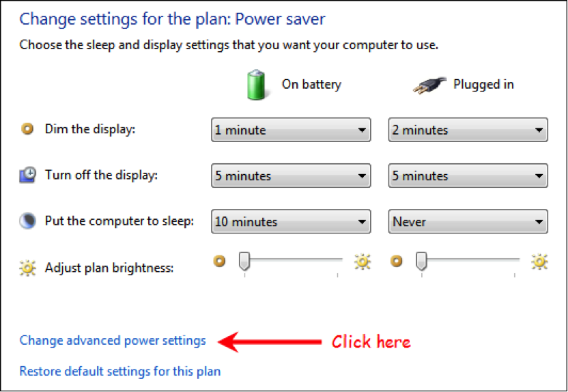Viewport: 568px width, 392px height.
Task: Click the sleep moon icon
Action: [27, 221]
